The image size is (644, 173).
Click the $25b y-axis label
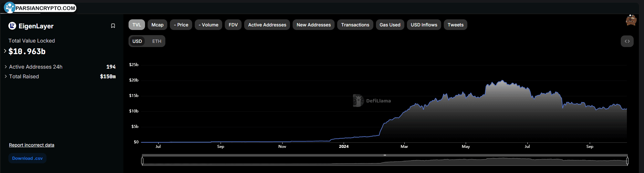(x=134, y=64)
